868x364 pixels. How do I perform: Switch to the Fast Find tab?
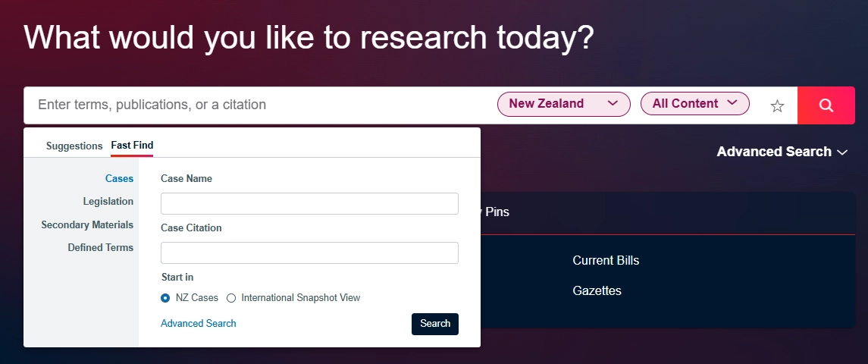point(132,146)
